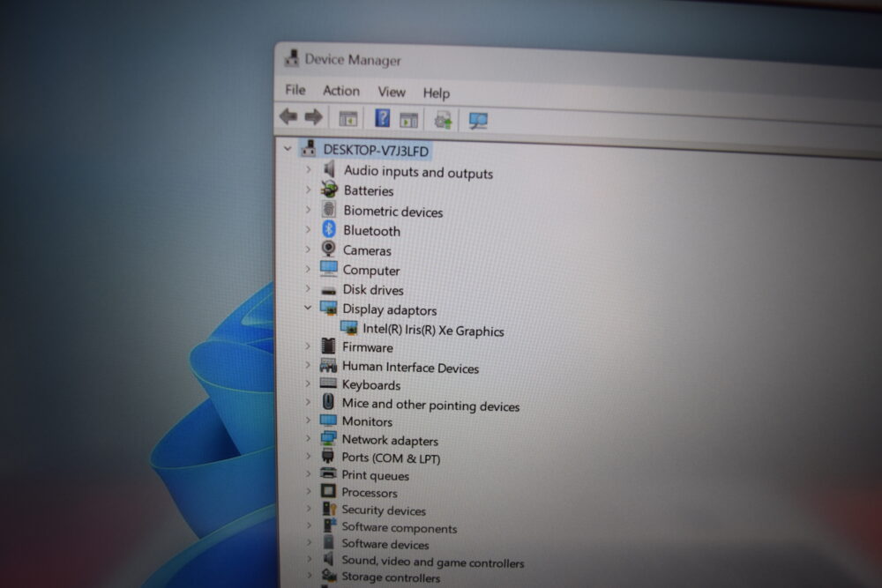This screenshot has width=882, height=588.
Task: Collapse the DESKTOP-V7J3LFD root node
Action: tap(288, 148)
